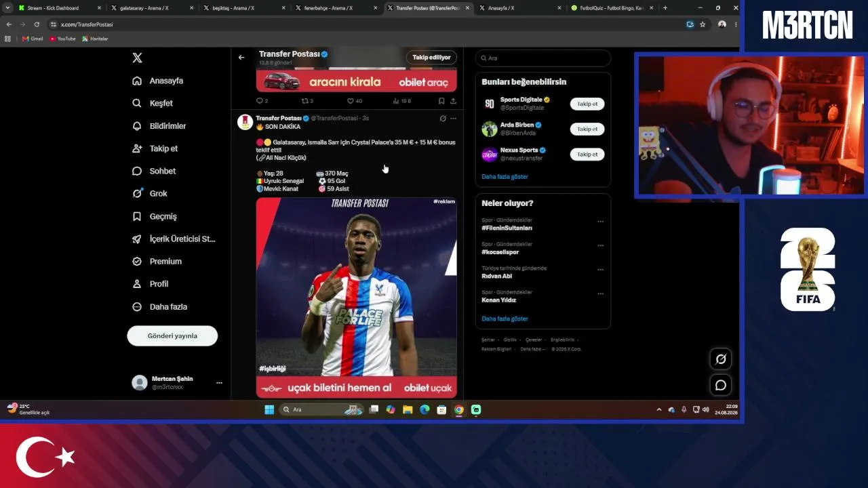Open Grok action on the SON DAKİKA post
Screen dimensions: 868x488
pos(443,118)
